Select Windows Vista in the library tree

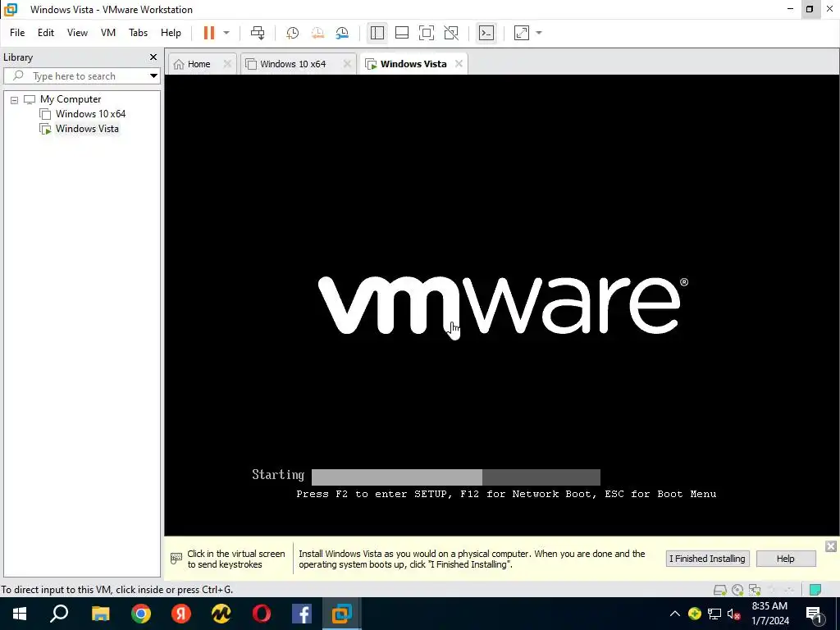[x=87, y=129]
